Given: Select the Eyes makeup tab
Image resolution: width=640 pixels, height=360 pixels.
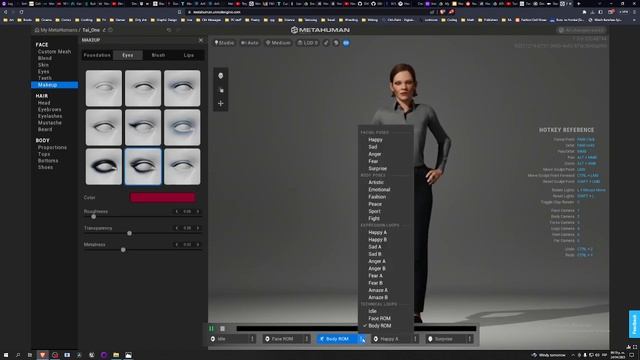Looking at the screenshot, I should click(x=128, y=55).
